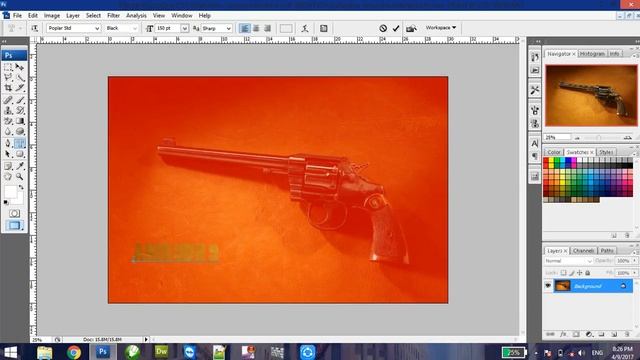
Task: Cancel current text edits
Action: [383, 28]
